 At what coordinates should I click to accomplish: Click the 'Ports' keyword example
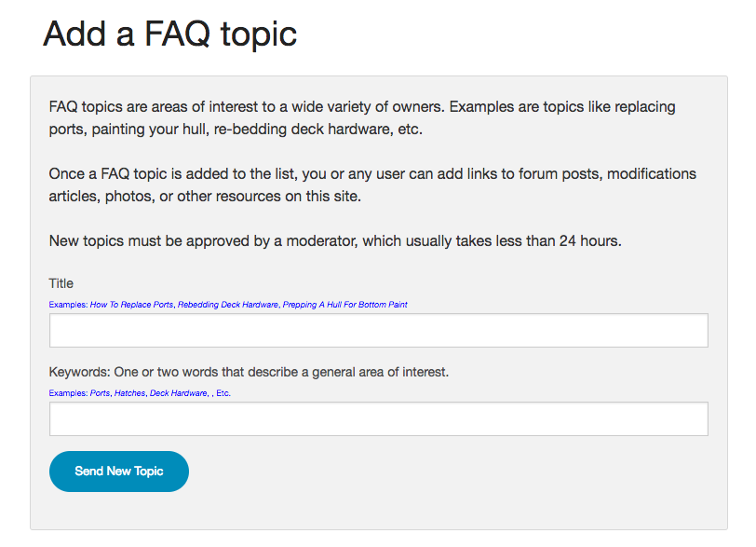click(x=101, y=393)
